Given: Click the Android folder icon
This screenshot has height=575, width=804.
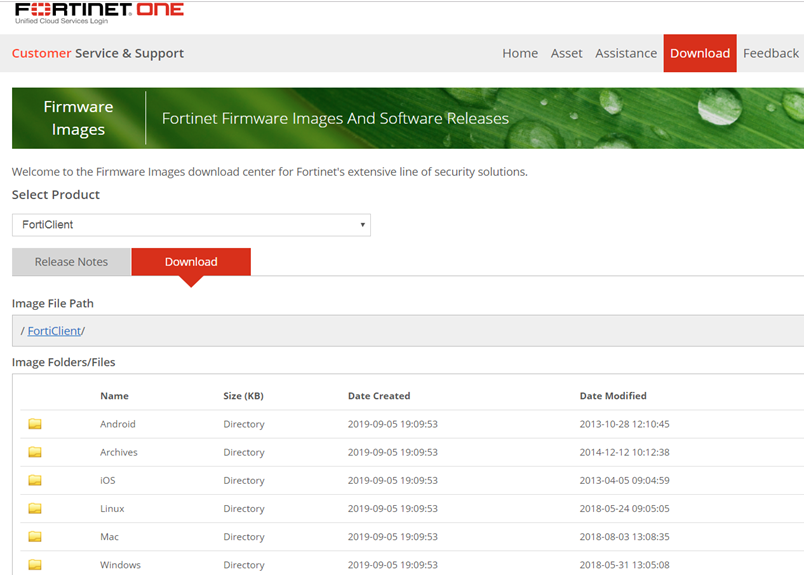Looking at the screenshot, I should pyautogui.click(x=35, y=424).
